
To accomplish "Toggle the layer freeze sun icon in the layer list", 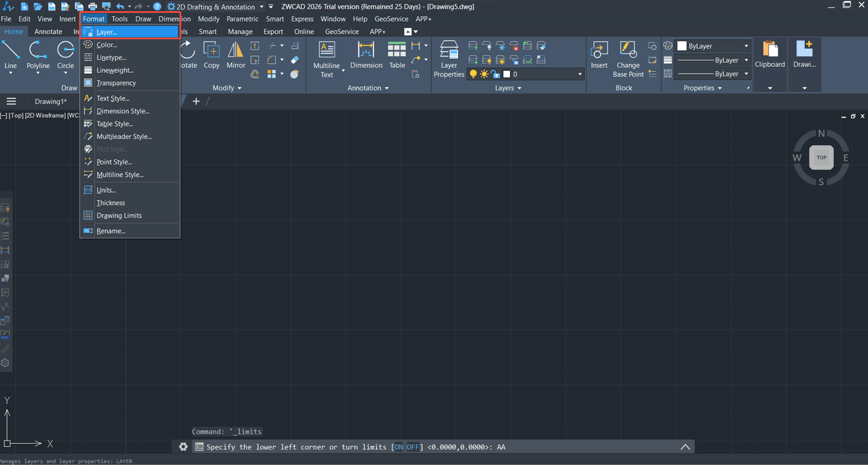I will click(484, 74).
